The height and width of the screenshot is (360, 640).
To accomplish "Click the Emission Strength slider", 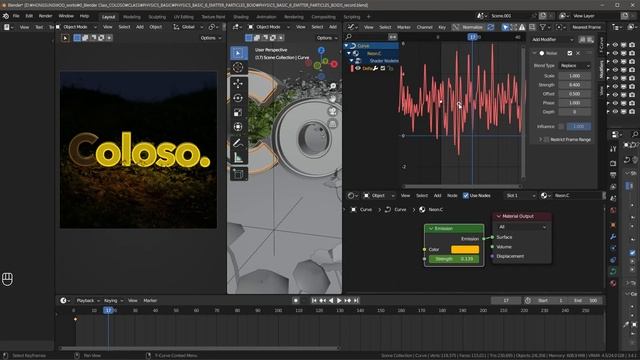I will (x=454, y=259).
